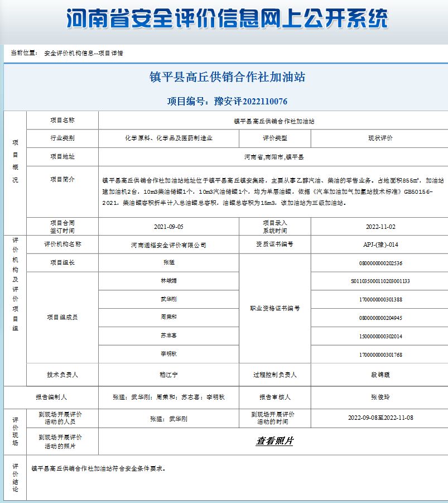Click the 到现场开展评价活动的人员 label
This screenshot has height=503, width=448.
coord(60,418)
